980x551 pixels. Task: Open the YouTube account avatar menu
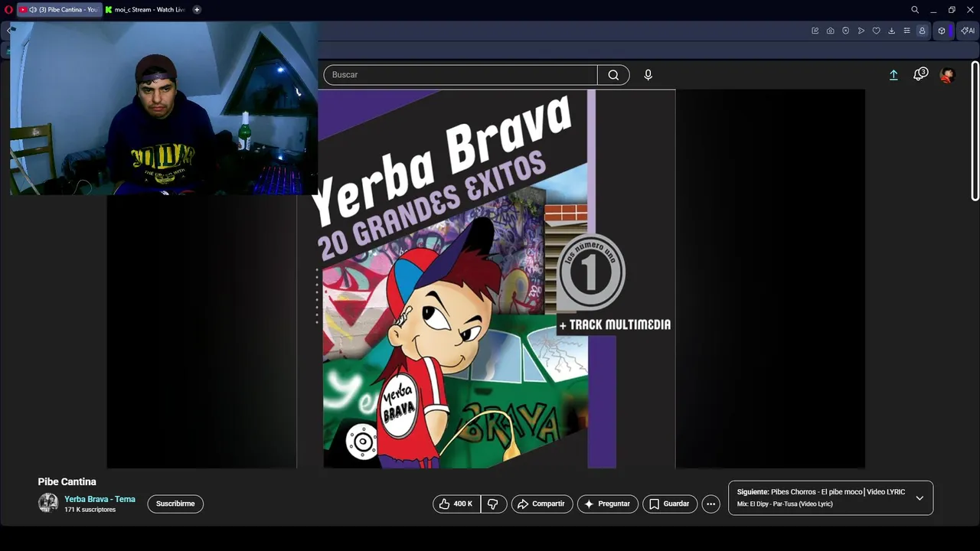pos(947,75)
